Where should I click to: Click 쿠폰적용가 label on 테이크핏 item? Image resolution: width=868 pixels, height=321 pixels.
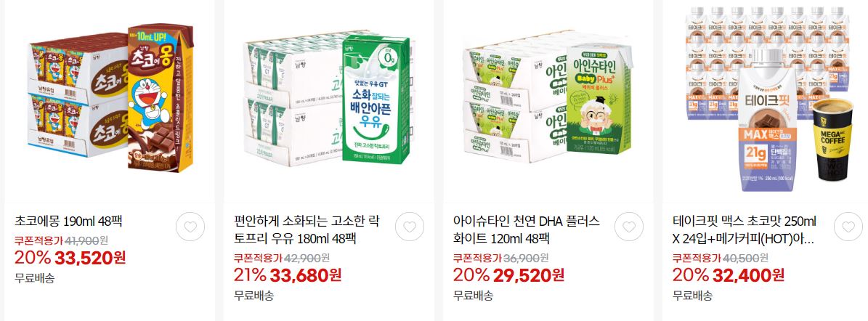pyautogui.click(x=697, y=257)
